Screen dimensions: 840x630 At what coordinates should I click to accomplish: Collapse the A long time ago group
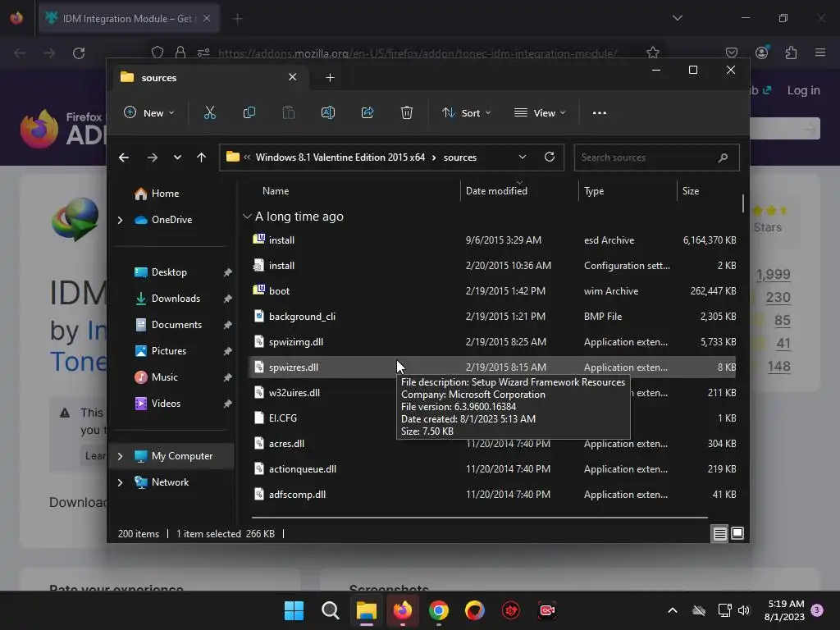click(247, 217)
